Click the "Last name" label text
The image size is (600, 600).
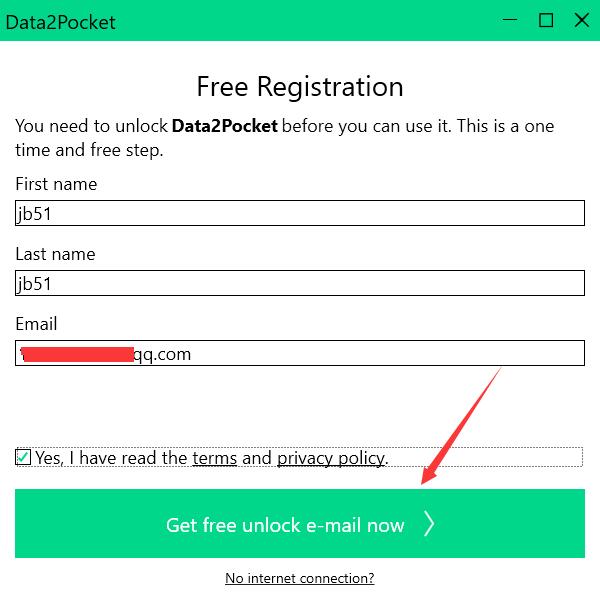click(55, 254)
